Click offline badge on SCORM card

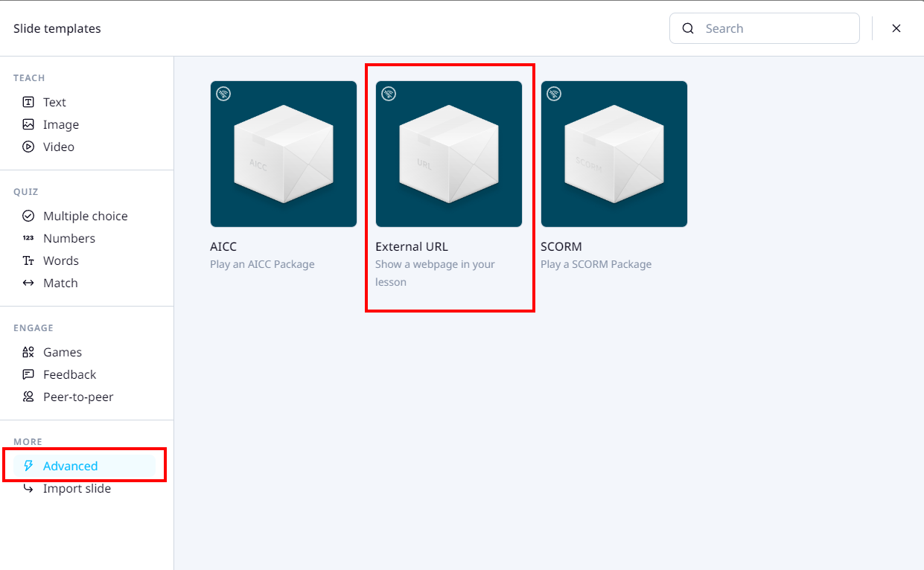coord(554,94)
